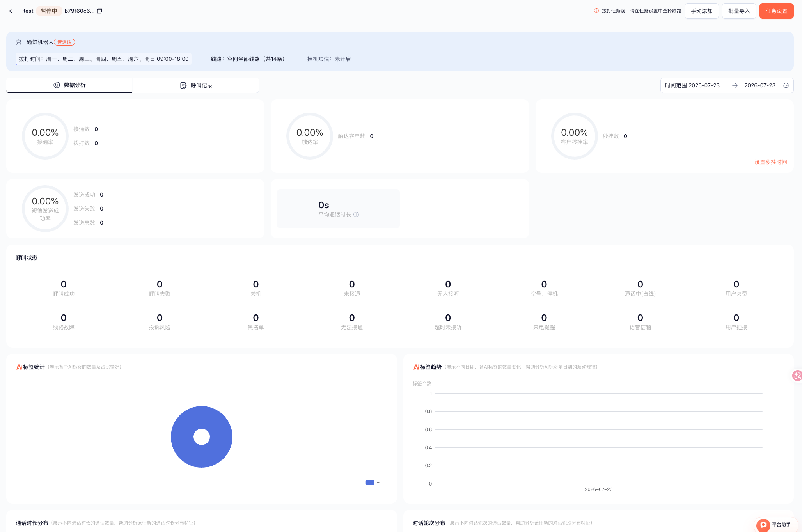Screen dimensions: 802x532
Task: Click the notification robot icon
Action: [19, 42]
